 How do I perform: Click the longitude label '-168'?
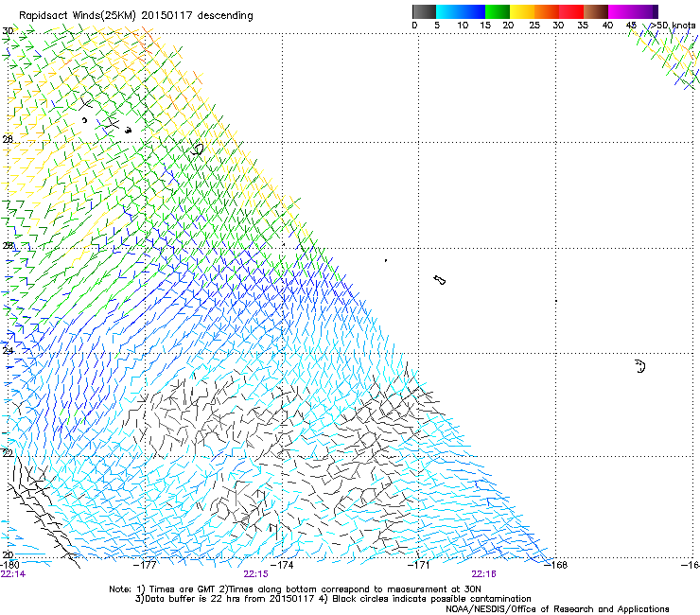tap(556, 565)
